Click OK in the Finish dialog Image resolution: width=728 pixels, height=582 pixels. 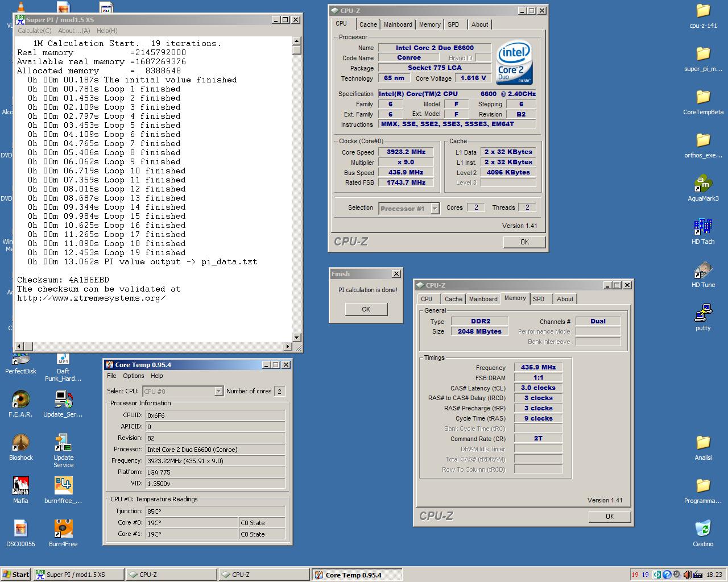366,309
